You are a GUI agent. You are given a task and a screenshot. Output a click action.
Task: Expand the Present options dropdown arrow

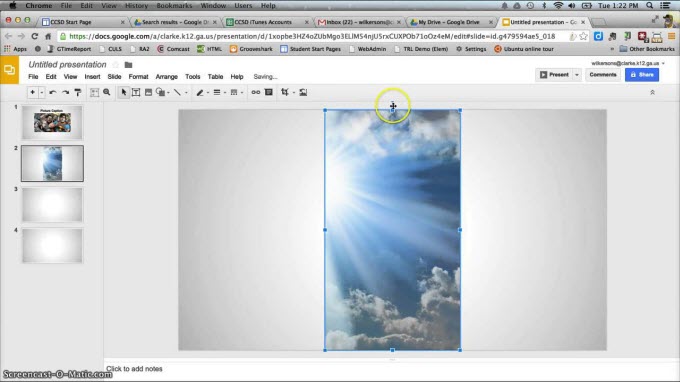coord(577,75)
